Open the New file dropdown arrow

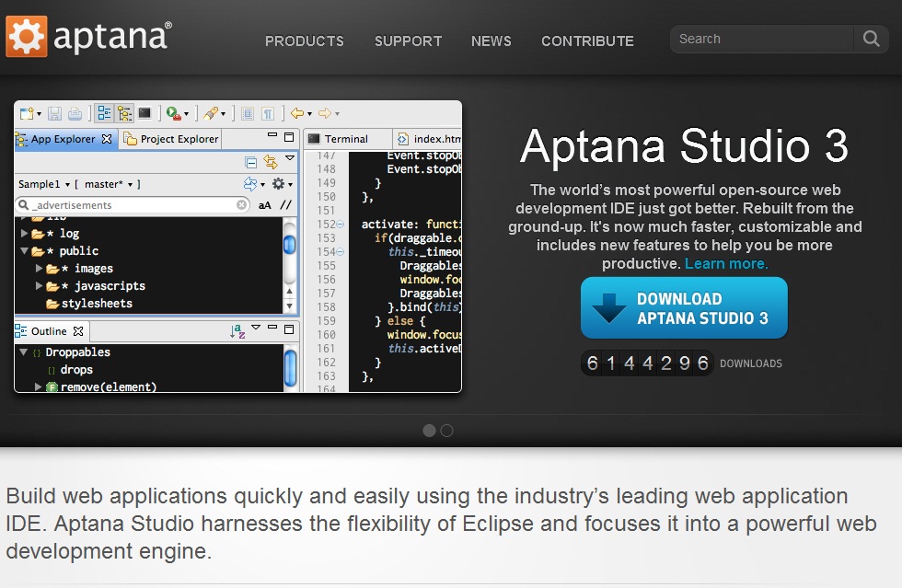click(x=39, y=114)
